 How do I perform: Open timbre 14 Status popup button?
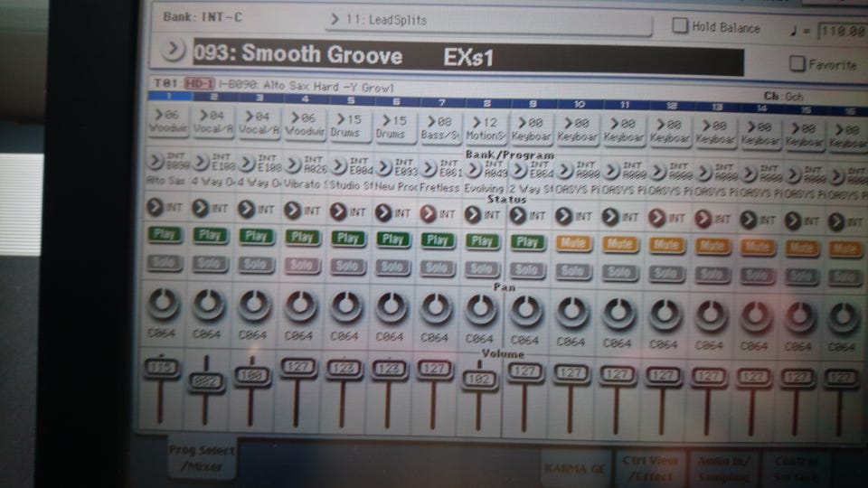click(x=749, y=221)
